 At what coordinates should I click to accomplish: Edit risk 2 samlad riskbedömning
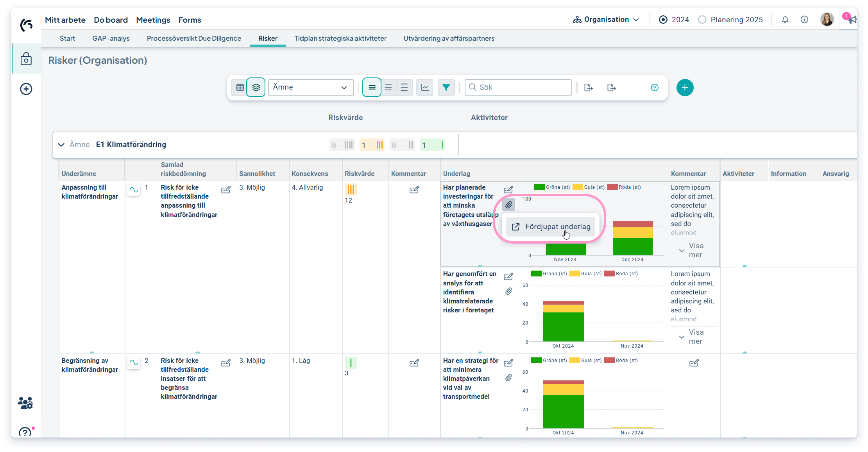(x=226, y=363)
